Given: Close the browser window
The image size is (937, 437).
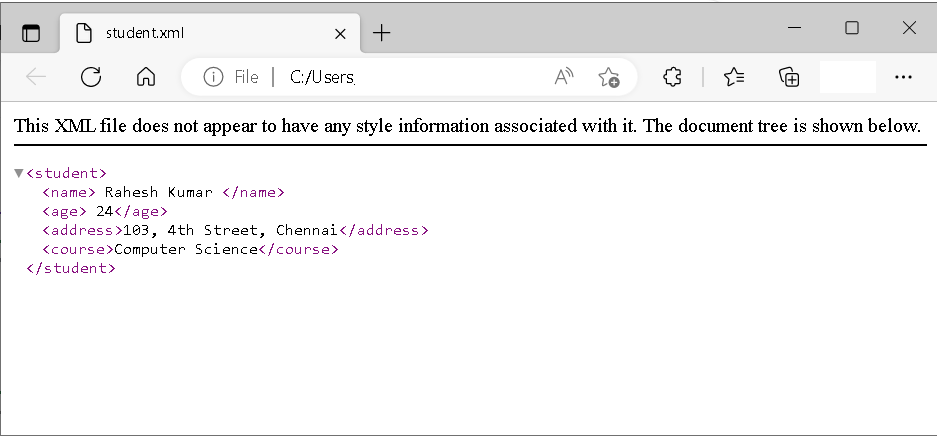Looking at the screenshot, I should click(x=909, y=27).
